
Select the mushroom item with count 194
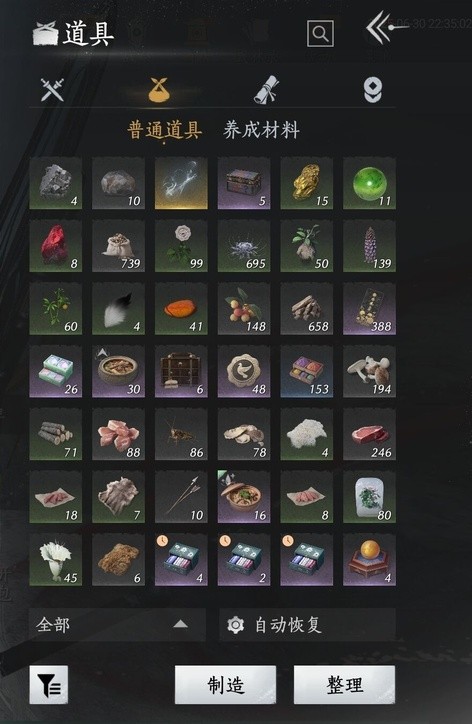point(369,371)
